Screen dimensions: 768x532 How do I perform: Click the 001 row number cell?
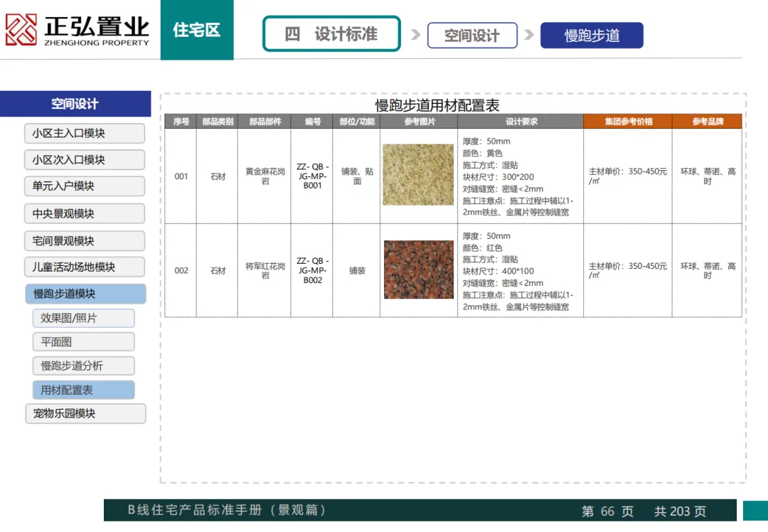click(x=181, y=176)
